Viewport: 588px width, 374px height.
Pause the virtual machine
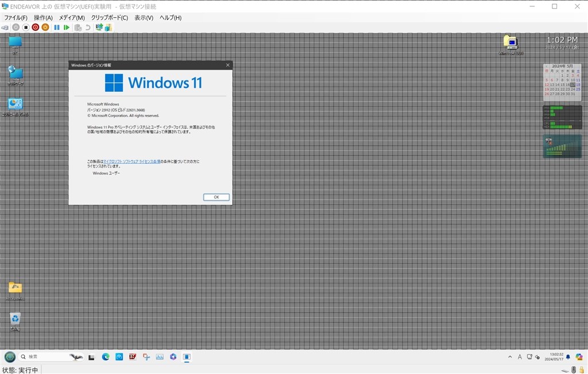click(57, 28)
